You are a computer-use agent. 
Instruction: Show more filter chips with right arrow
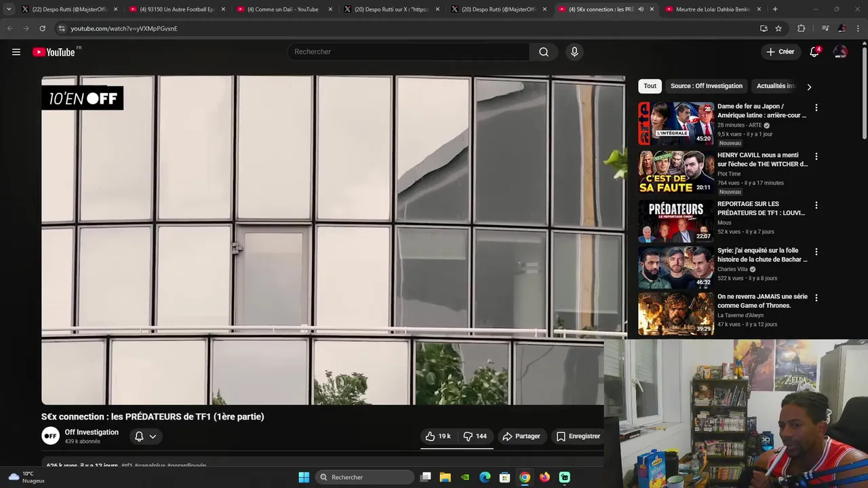(x=808, y=87)
